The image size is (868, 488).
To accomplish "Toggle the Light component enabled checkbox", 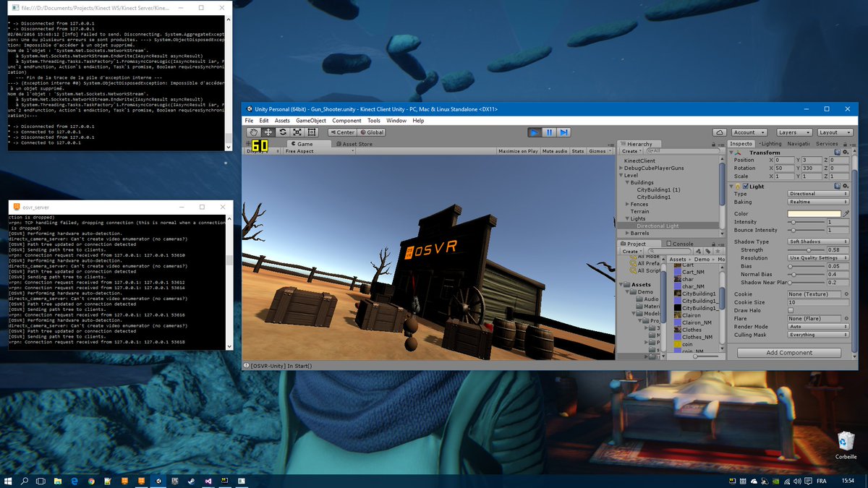I will point(745,187).
